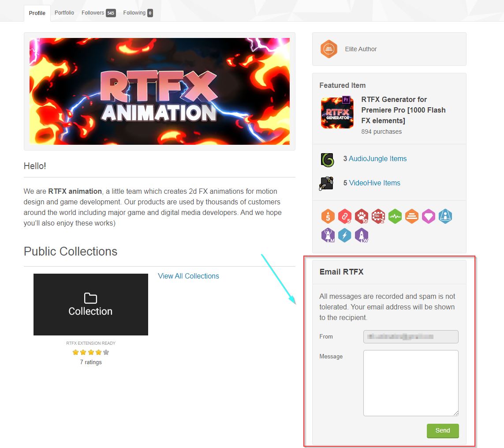The image size is (504, 448).
Task: Click the red chain link badge
Action: click(x=344, y=216)
